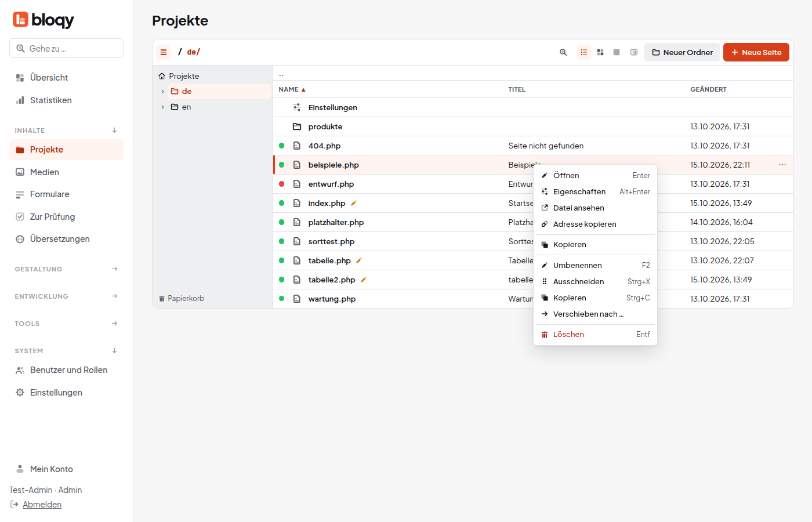The width and height of the screenshot is (812, 522).
Task: Open Zur Prüfung in the sidebar
Action: pos(66,217)
